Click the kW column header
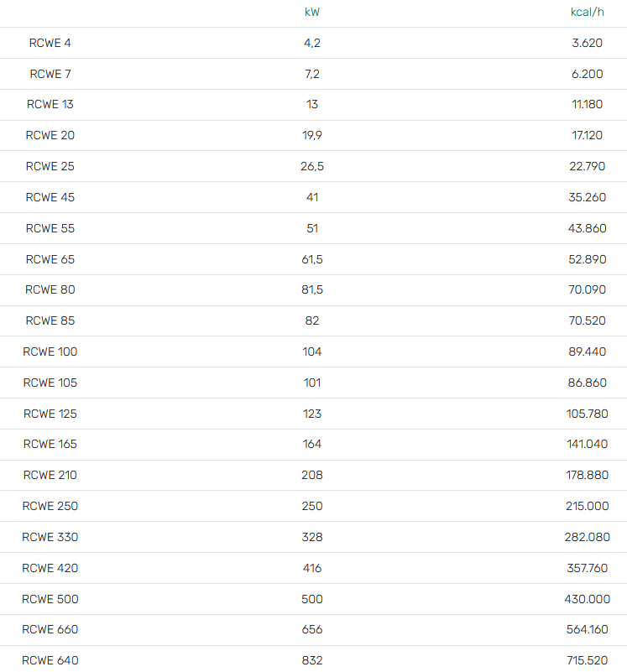Screen dimensions: 627x672 (x=311, y=12)
